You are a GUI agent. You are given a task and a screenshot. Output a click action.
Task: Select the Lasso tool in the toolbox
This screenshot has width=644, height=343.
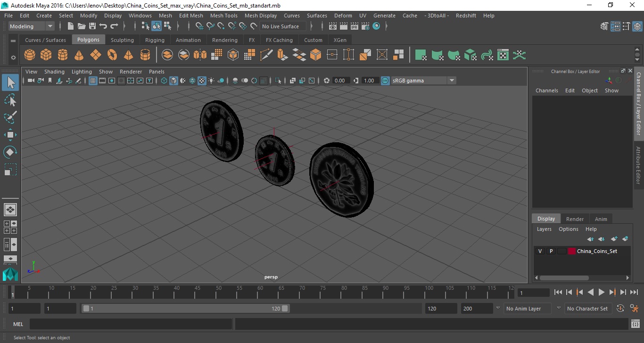pos(10,100)
